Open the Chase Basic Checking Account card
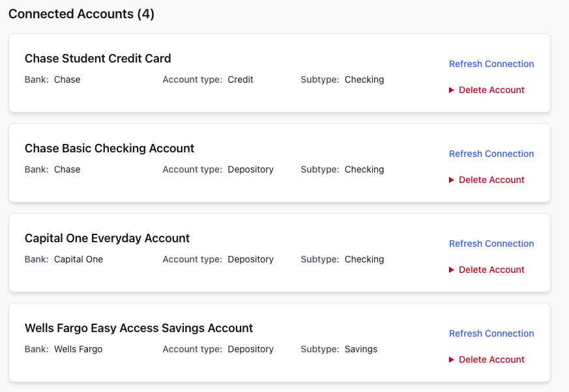 pos(109,148)
